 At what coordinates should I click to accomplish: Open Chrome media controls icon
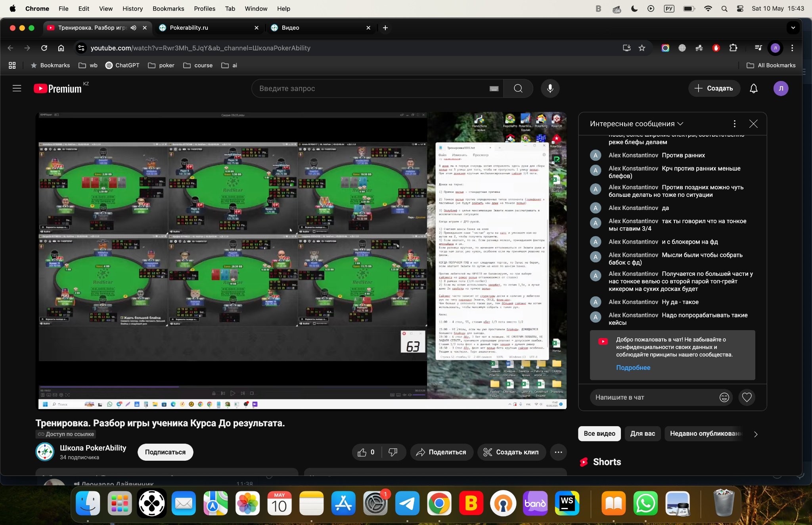coord(758,48)
